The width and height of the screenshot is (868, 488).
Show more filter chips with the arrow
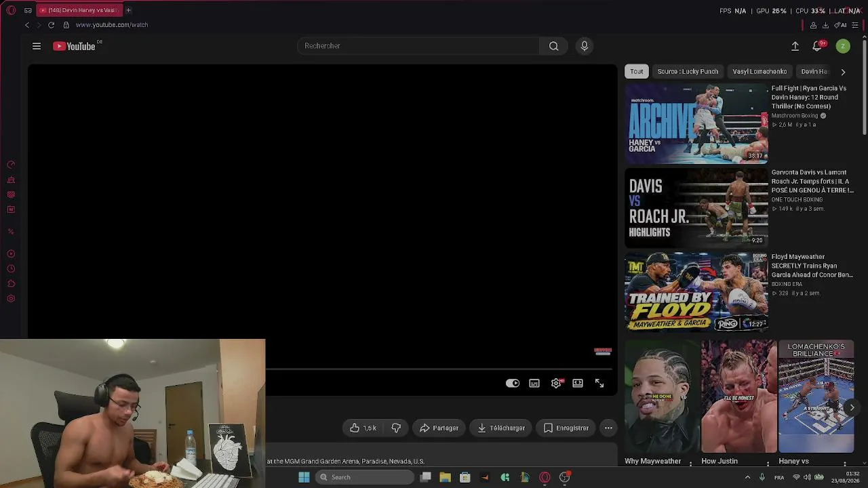tap(843, 72)
